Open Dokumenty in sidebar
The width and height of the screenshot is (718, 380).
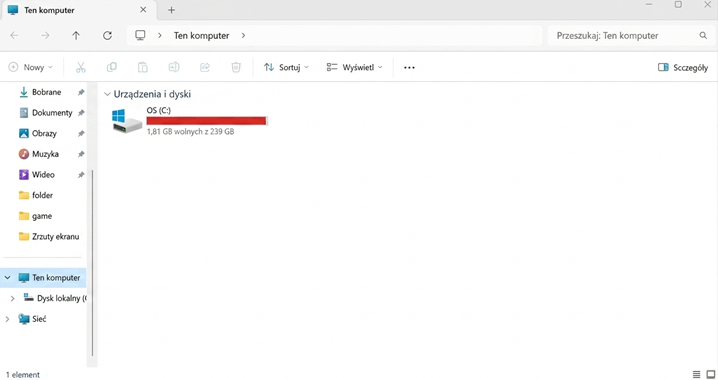[x=52, y=113]
